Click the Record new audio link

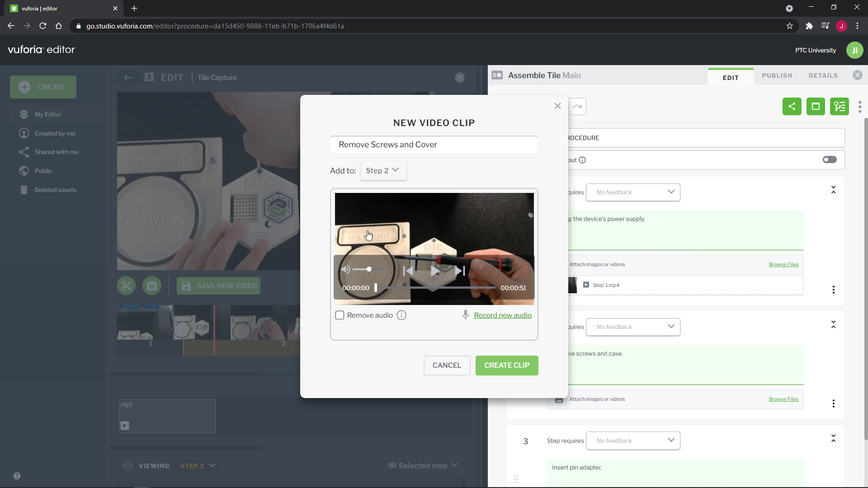[503, 315]
